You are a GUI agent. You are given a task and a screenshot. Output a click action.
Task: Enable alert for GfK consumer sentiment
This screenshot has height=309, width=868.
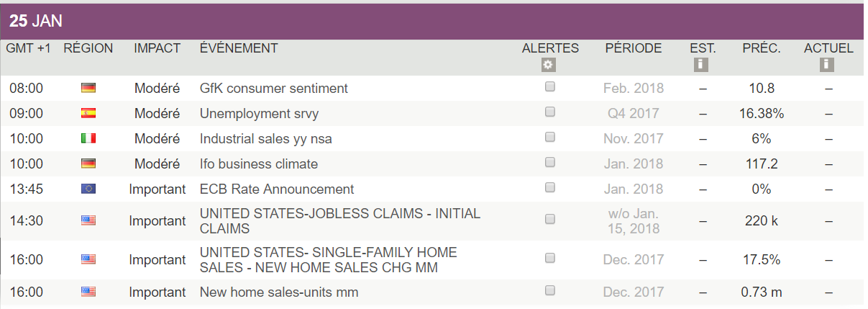(x=550, y=87)
